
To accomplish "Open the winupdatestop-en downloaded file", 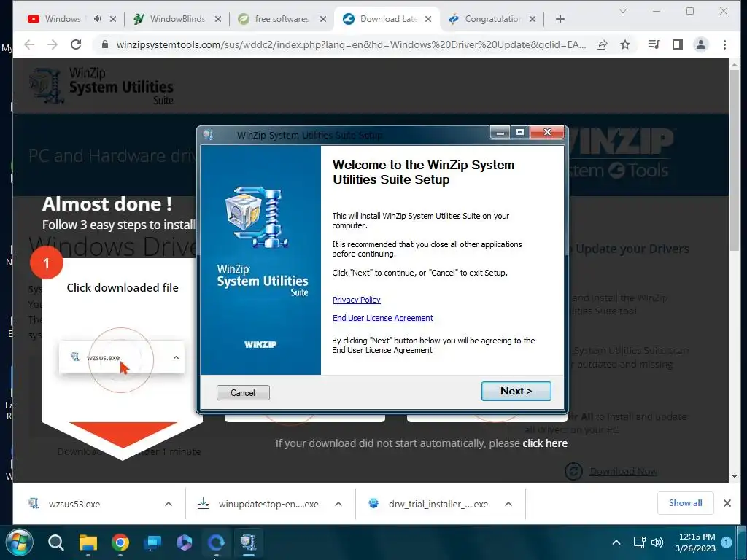I will 268,504.
